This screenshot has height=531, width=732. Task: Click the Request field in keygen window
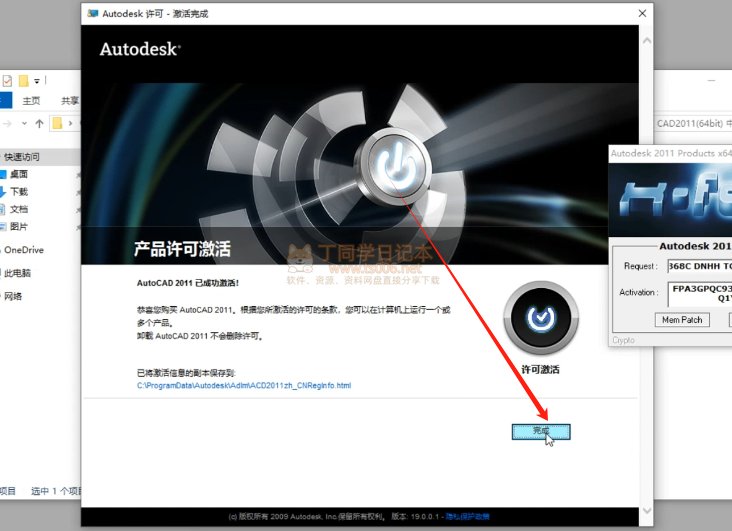pyautogui.click(x=699, y=266)
